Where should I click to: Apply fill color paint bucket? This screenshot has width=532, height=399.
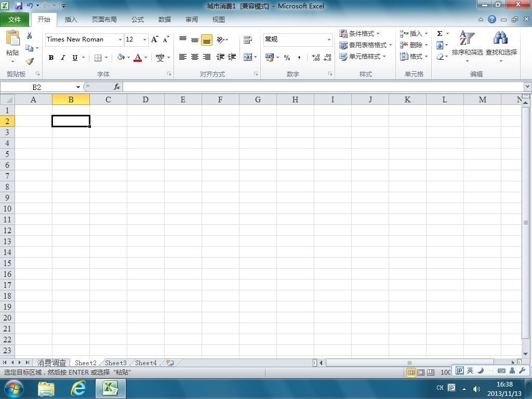121,58
